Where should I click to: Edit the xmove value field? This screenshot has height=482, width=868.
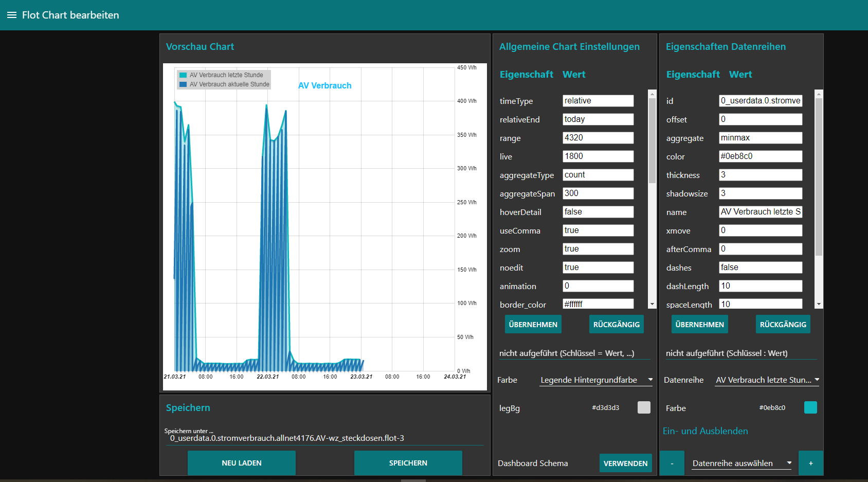click(x=761, y=230)
